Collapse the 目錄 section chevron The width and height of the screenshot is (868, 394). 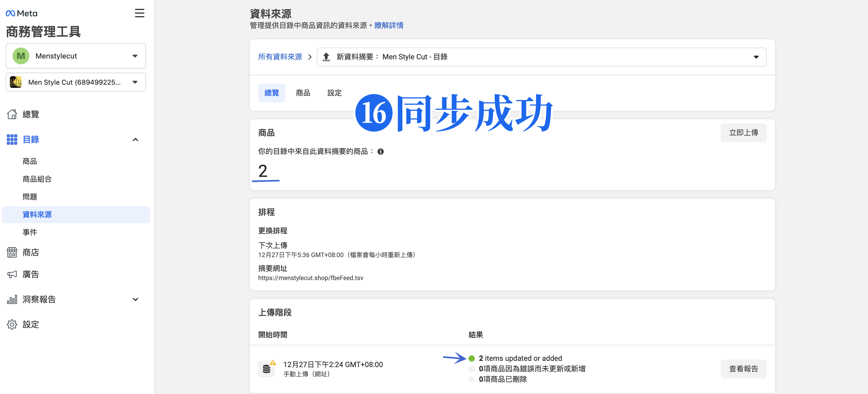click(136, 140)
